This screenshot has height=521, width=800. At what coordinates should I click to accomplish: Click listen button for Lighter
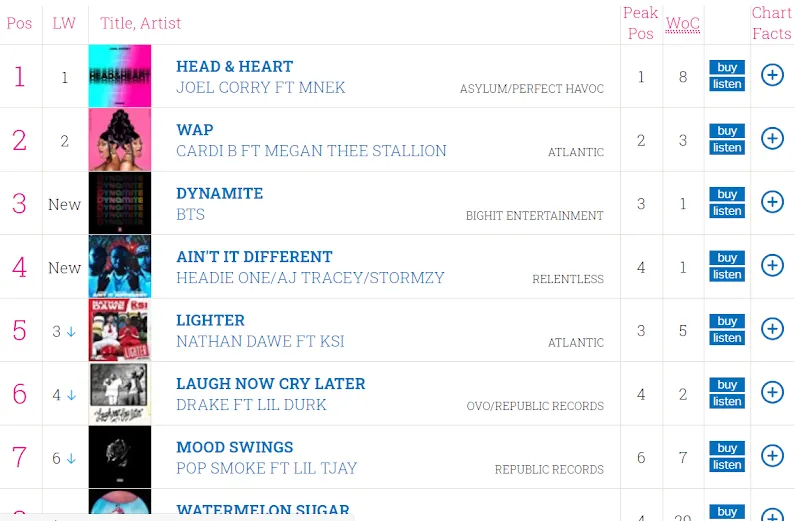(x=727, y=338)
